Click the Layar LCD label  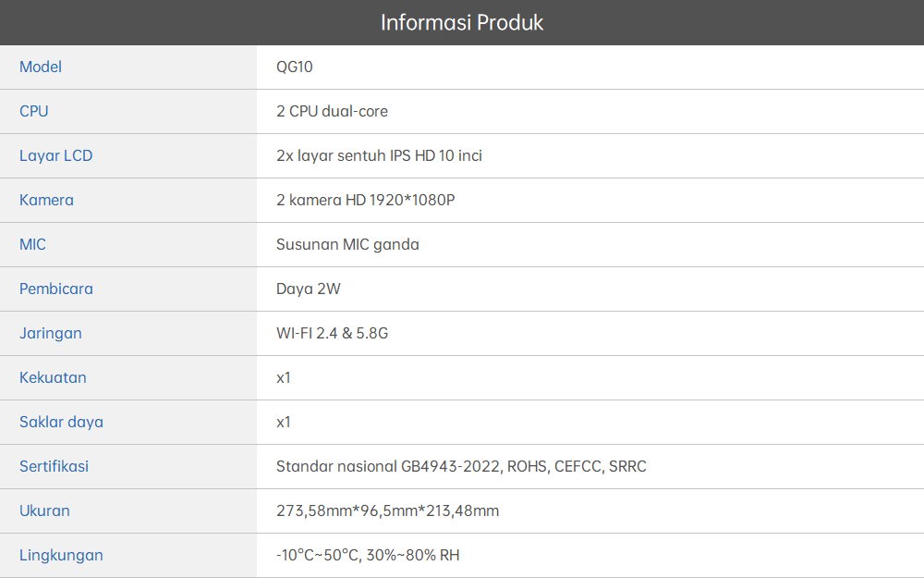click(x=56, y=155)
